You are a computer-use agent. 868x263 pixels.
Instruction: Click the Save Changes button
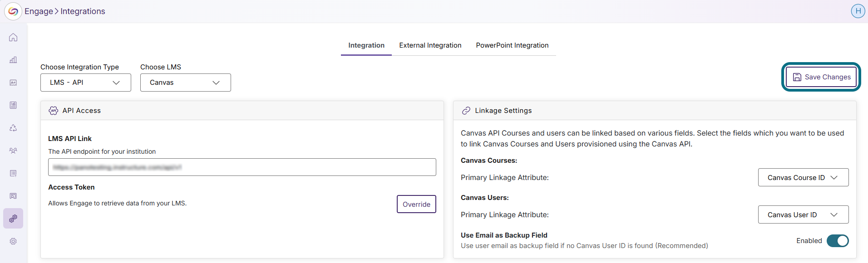(821, 77)
